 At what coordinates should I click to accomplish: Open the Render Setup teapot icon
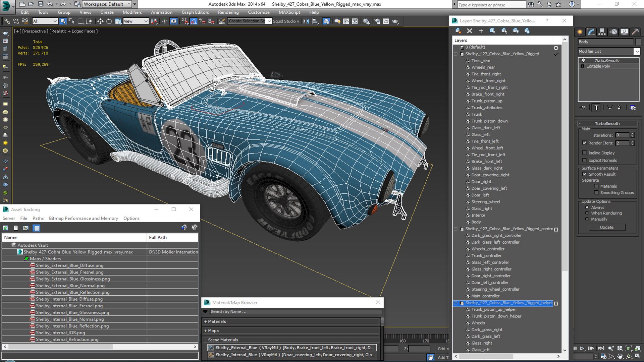point(377,21)
